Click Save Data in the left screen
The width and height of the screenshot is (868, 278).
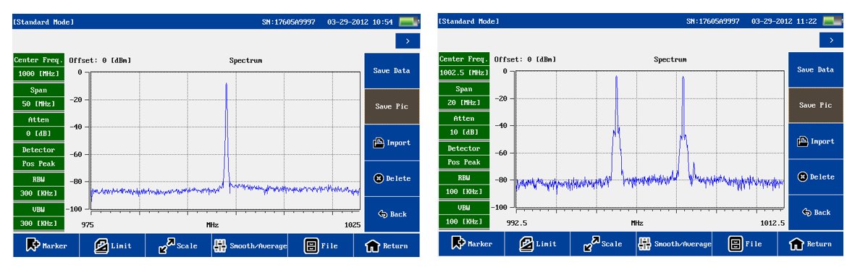(x=392, y=70)
